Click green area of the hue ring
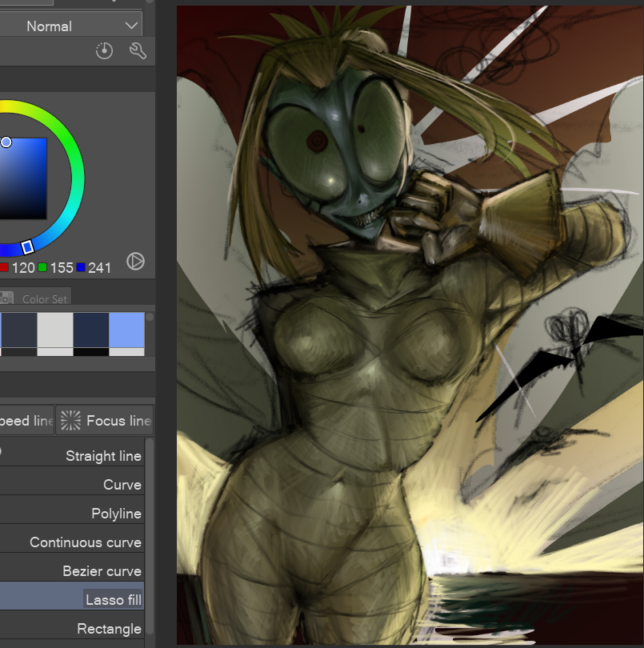This screenshot has height=648, width=644. [x=70, y=142]
